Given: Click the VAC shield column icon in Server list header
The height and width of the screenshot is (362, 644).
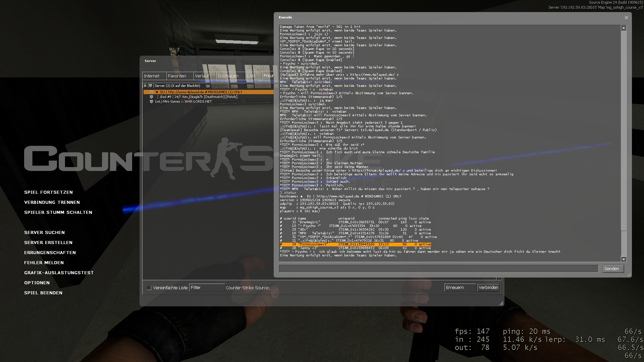Looking at the screenshot, I should [x=151, y=86].
